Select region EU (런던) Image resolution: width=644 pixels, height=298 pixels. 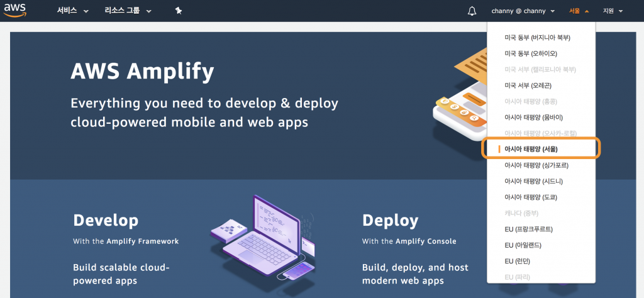point(517,261)
